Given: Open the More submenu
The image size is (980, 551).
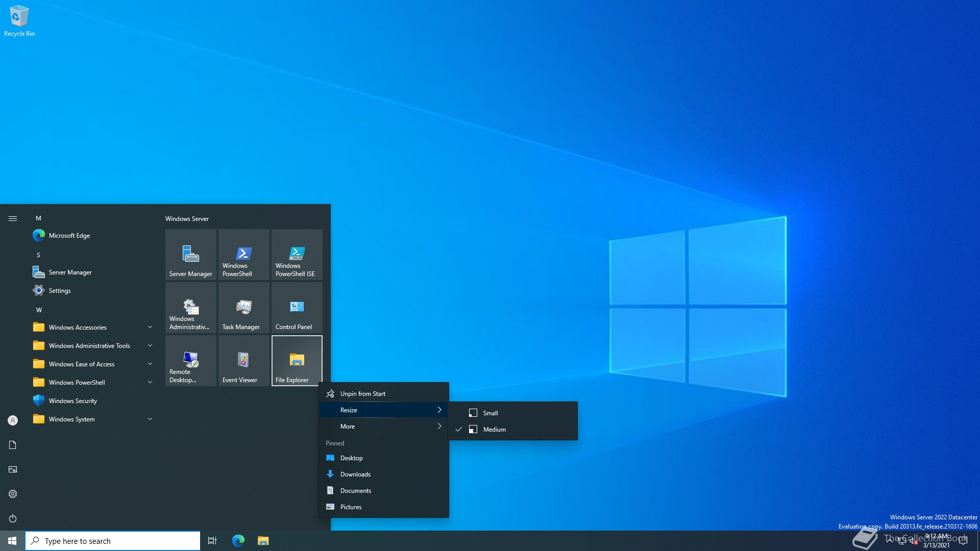Looking at the screenshot, I should [384, 426].
